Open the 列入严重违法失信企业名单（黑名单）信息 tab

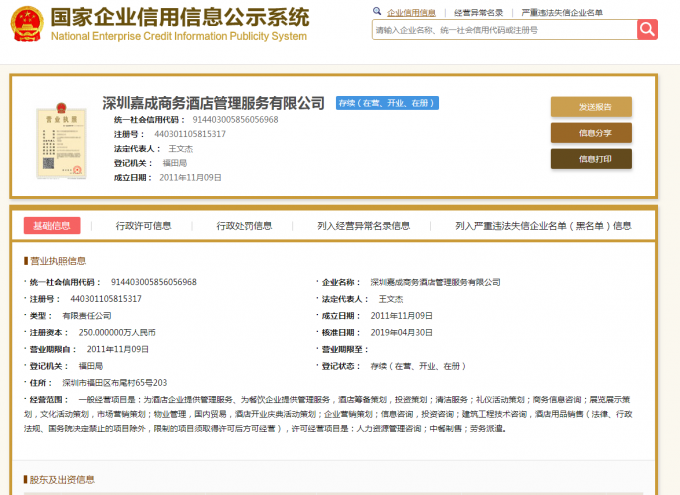point(543,226)
